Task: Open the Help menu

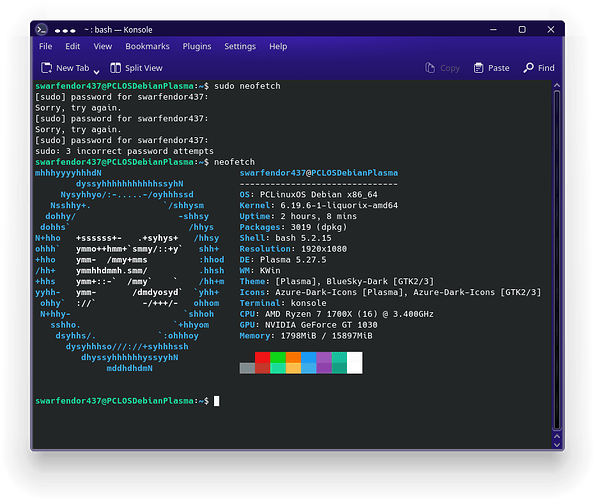Action: [x=278, y=46]
